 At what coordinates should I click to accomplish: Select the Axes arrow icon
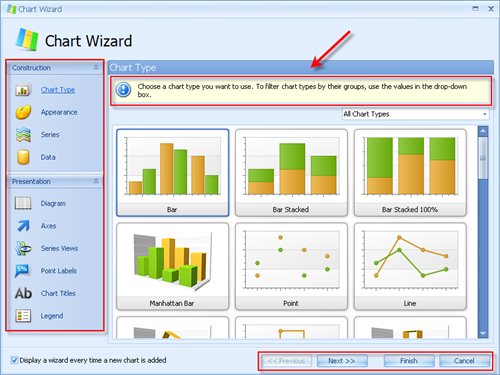(23, 226)
